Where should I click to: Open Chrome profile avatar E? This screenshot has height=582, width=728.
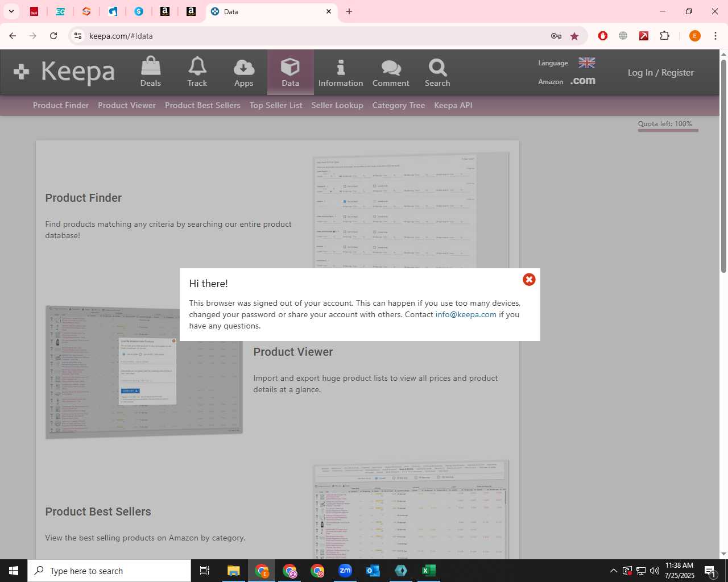coord(694,36)
